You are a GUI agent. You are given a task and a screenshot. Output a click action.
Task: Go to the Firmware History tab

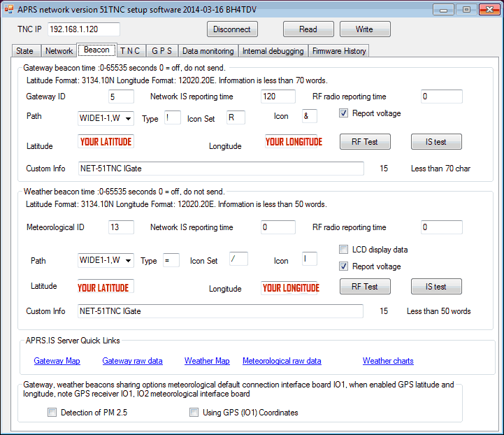338,51
